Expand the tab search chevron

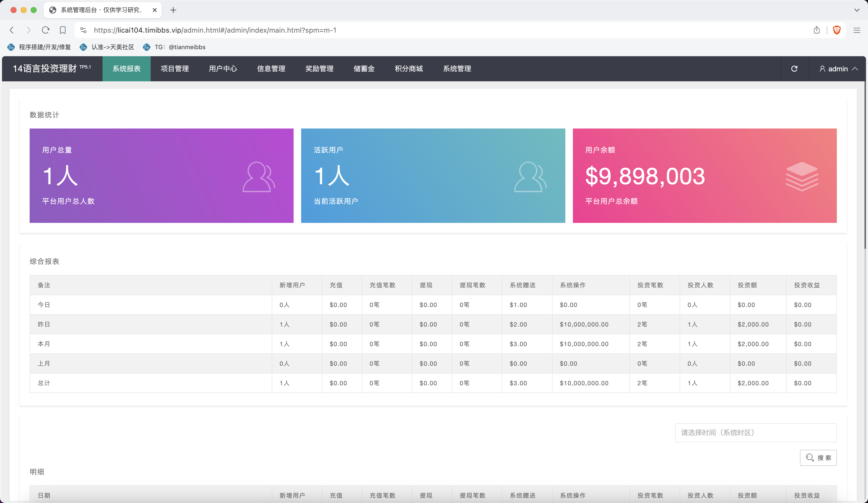(857, 10)
